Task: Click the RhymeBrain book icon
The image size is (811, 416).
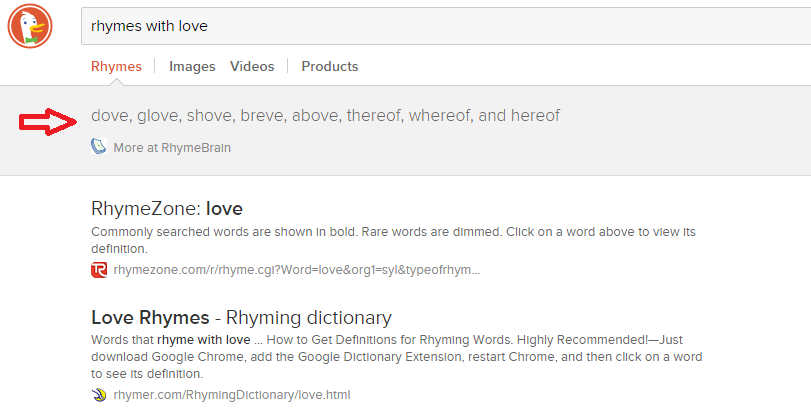Action: [98, 147]
